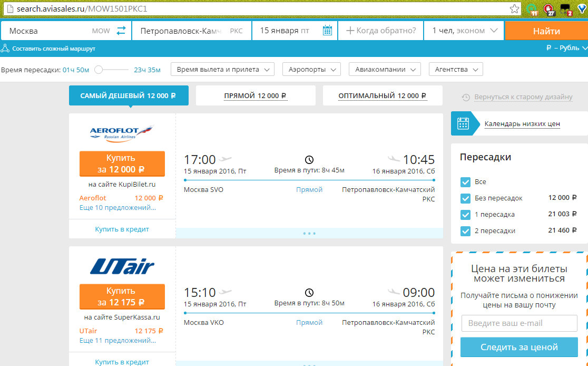Click Следить за ценой button

pyautogui.click(x=519, y=347)
